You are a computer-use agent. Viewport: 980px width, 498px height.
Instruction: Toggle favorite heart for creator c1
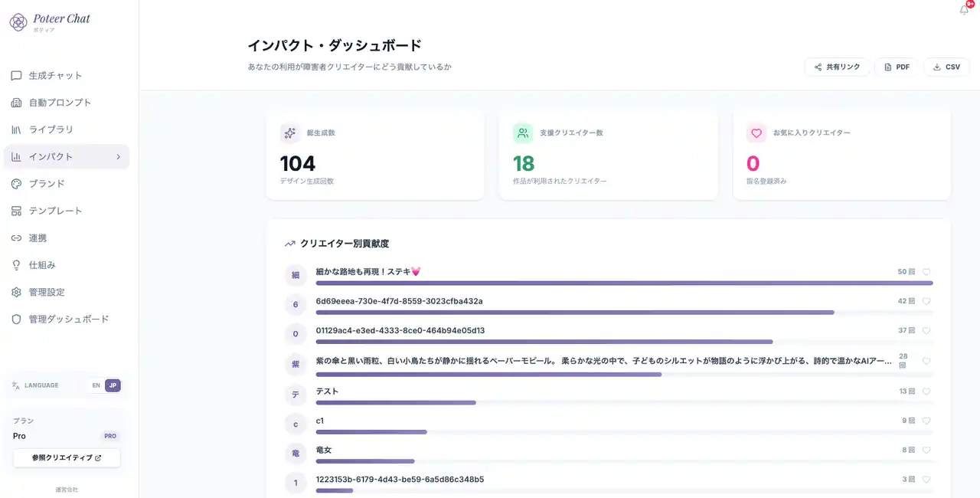pyautogui.click(x=926, y=421)
